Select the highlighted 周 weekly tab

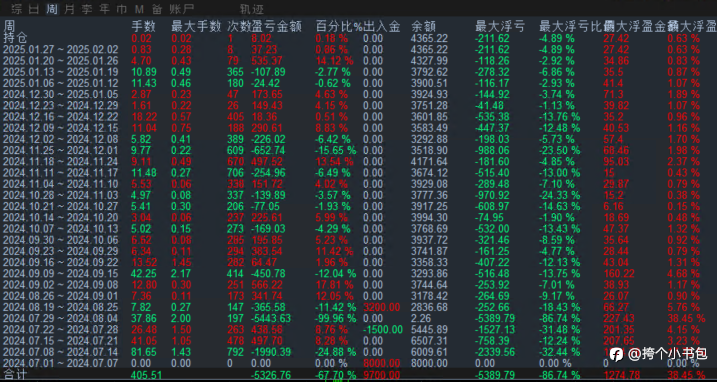pos(52,9)
